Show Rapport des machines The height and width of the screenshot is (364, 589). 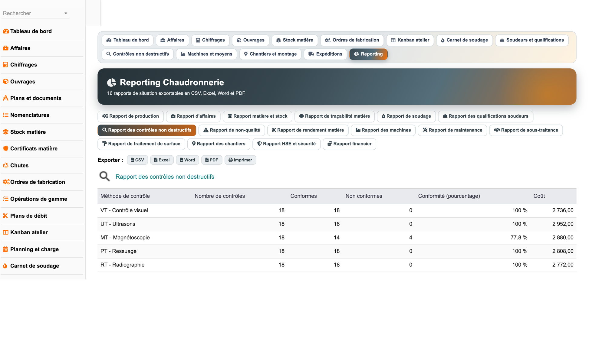383,130
